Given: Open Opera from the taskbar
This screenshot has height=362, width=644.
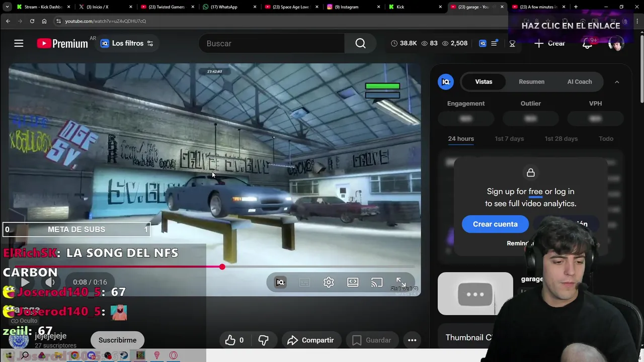Looking at the screenshot, I should pyautogui.click(x=174, y=355).
